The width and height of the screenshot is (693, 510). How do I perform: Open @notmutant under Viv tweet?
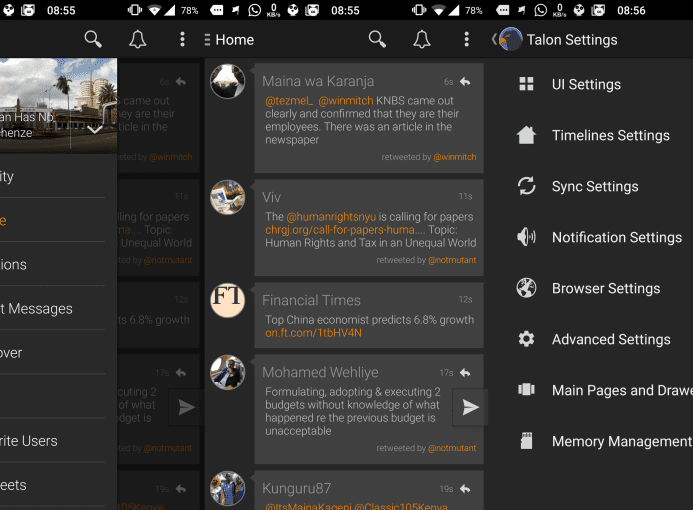(x=452, y=260)
